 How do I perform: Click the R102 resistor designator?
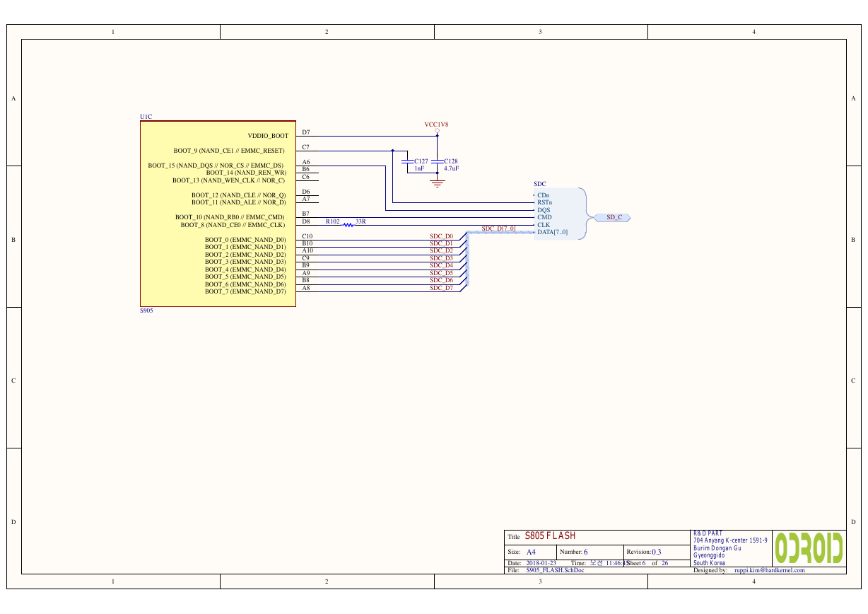coord(333,221)
